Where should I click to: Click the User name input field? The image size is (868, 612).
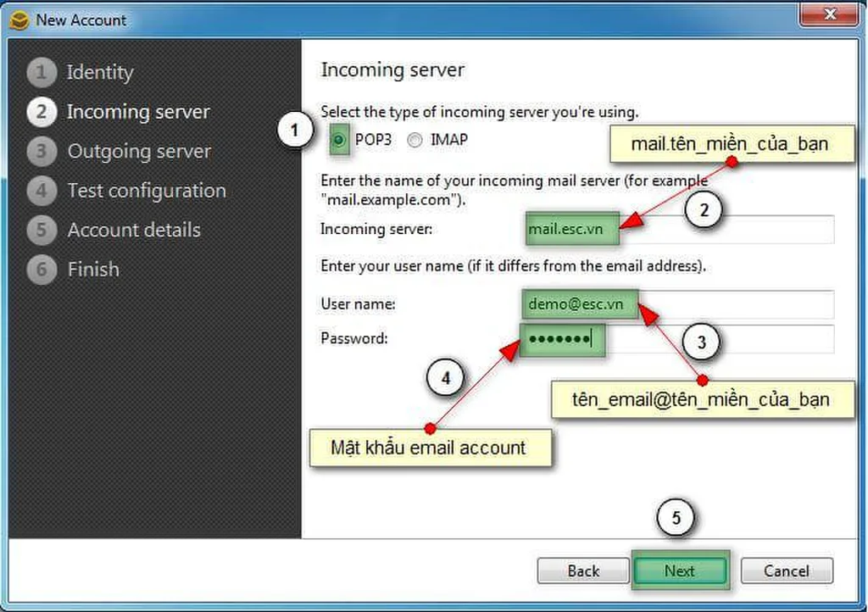[679, 304]
